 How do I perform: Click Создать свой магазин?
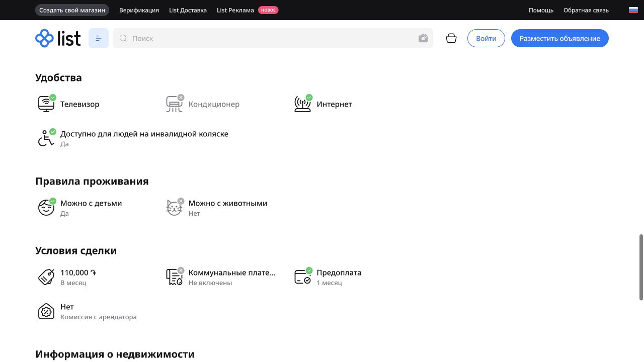point(72,10)
